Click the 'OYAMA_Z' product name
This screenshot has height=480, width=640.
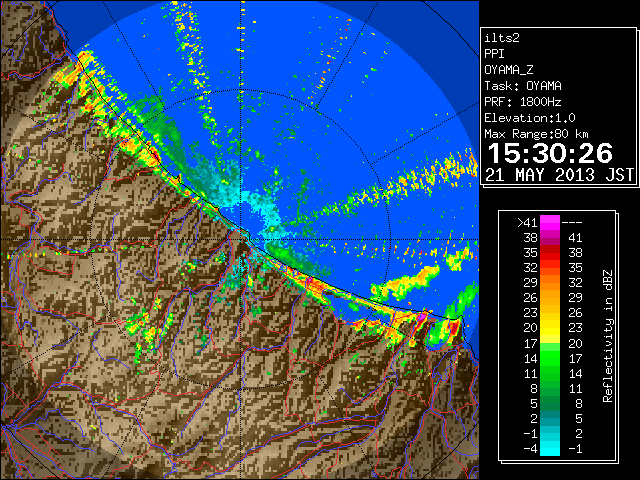tap(509, 70)
